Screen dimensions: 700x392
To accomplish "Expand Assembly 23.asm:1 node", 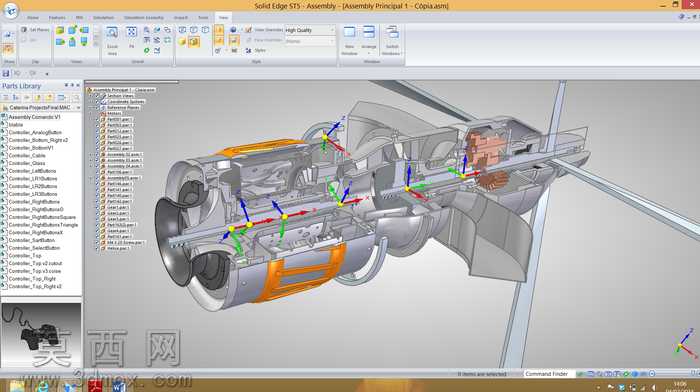I will 92,160.
